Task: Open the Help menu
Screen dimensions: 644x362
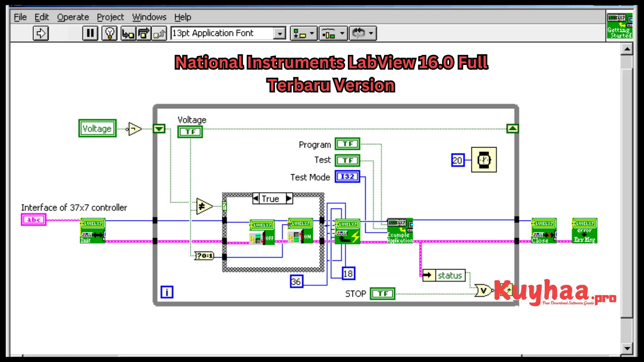Action: coord(183,17)
